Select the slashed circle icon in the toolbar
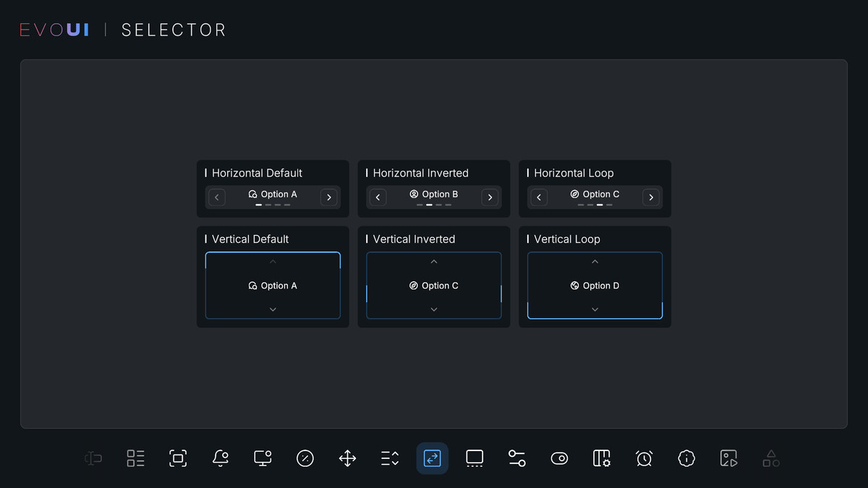Screen dimensions: 868x488 coord(305,458)
